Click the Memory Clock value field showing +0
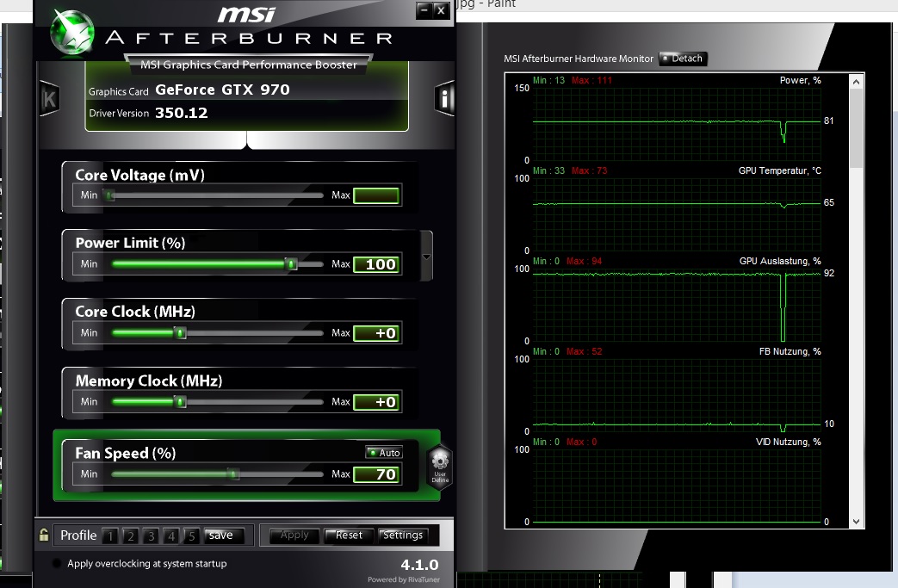The height and width of the screenshot is (588, 898). pos(376,401)
